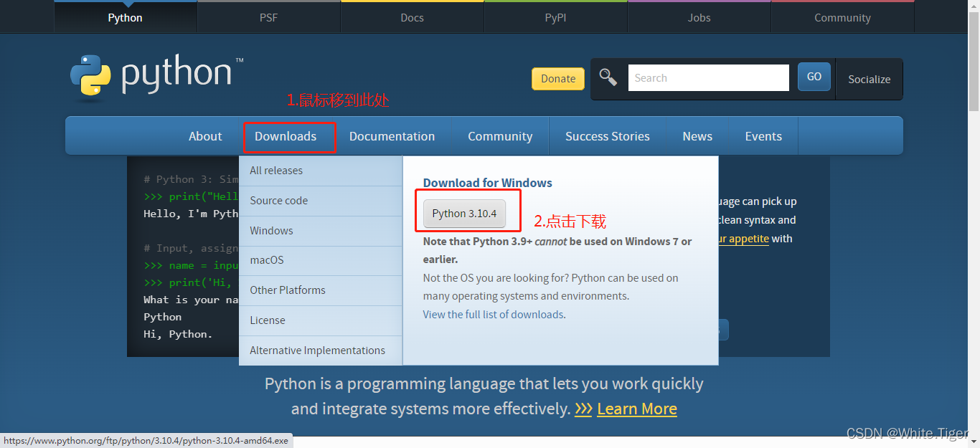
Task: Select License in Downloads submenu
Action: pos(321,320)
